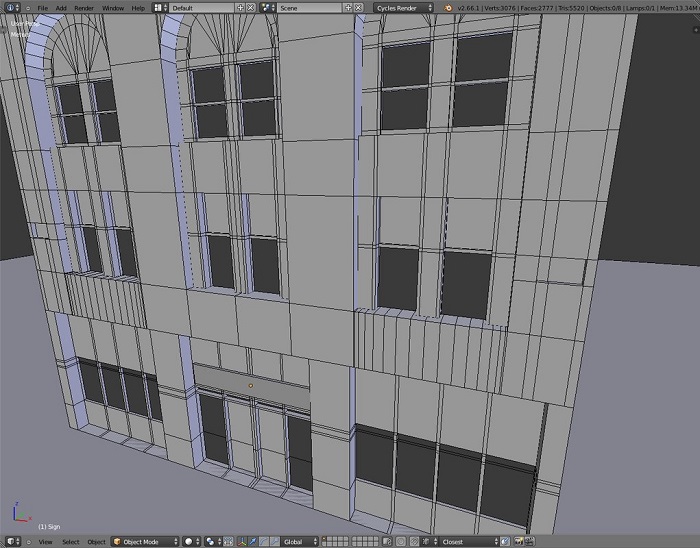Expand the Cycles Render engine dropdown

(404, 8)
